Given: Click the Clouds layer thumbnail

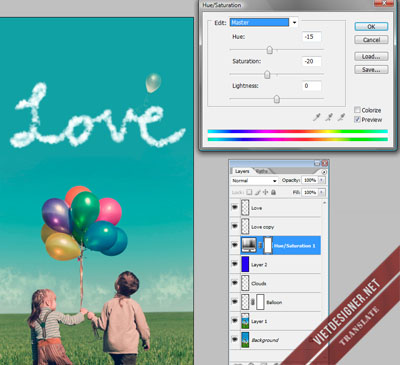Looking at the screenshot, I should (x=245, y=283).
